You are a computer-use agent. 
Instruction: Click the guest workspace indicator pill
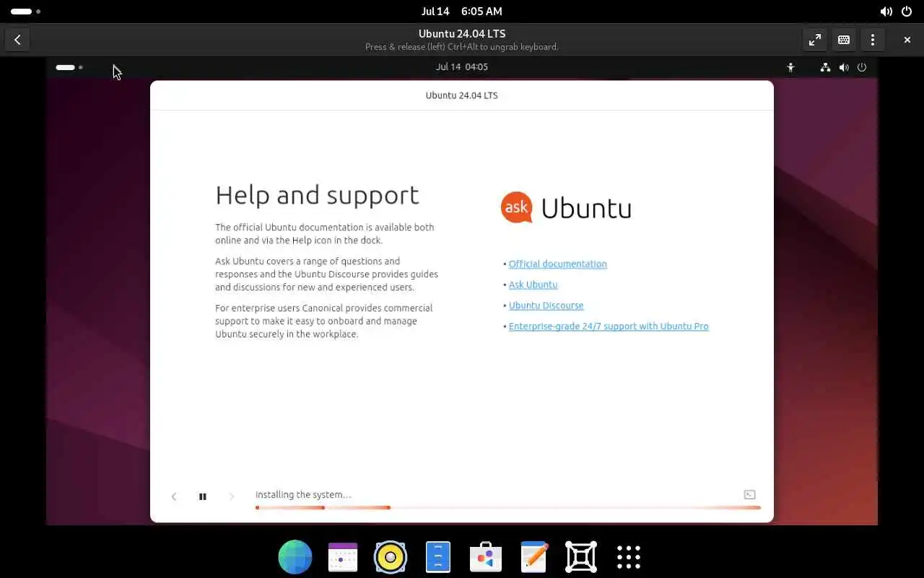[69, 67]
